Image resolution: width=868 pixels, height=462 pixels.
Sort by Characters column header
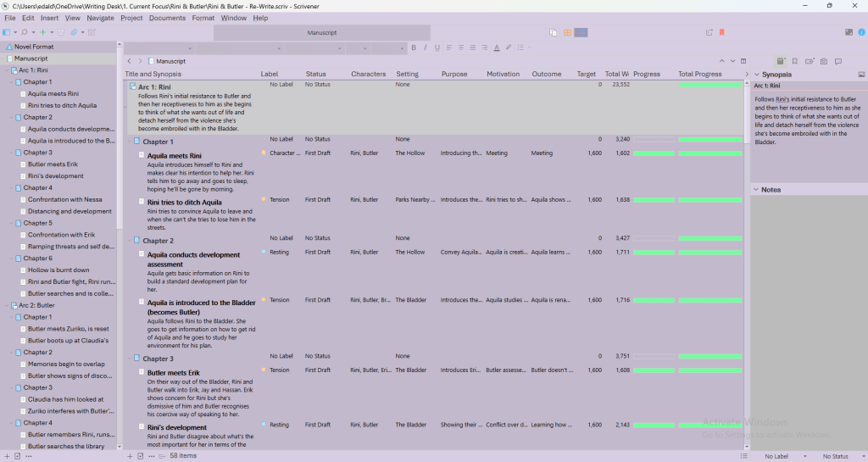click(369, 74)
